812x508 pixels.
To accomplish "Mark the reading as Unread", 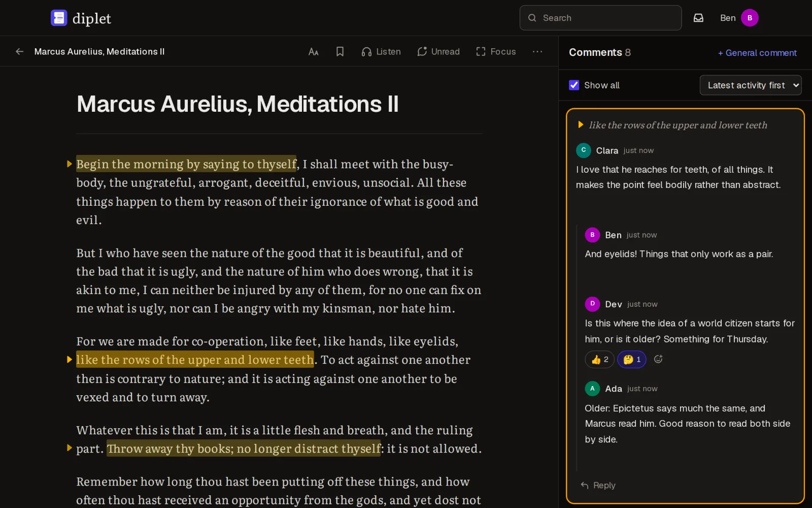I will [438, 51].
